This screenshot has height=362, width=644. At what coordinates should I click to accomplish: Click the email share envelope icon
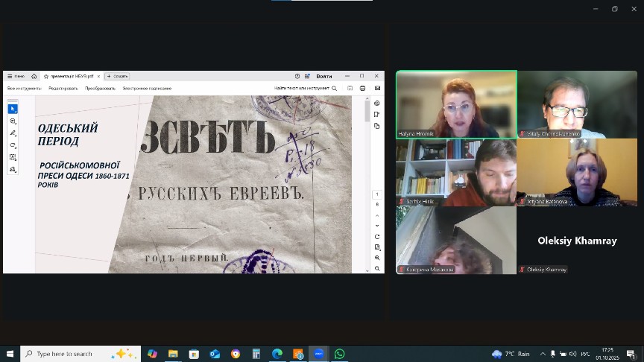coord(377,88)
